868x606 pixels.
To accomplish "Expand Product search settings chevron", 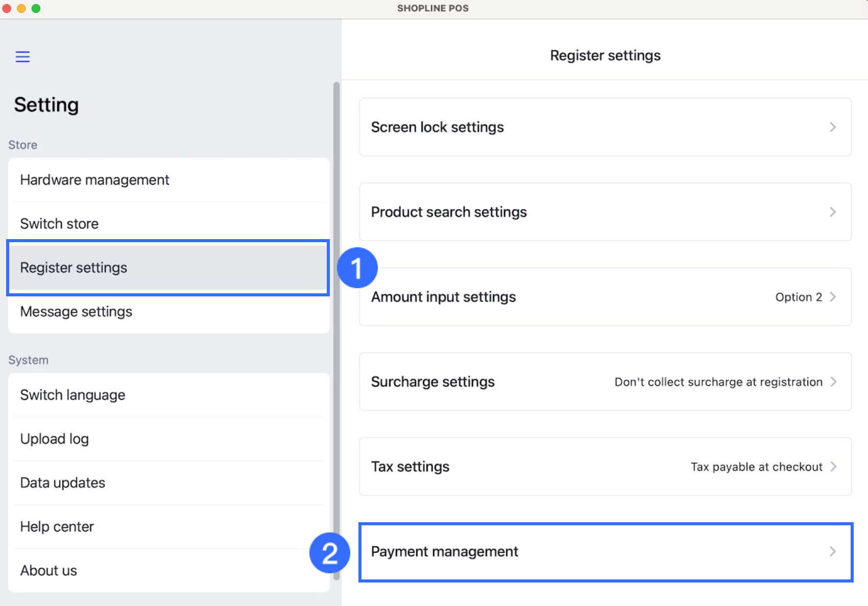I will pyautogui.click(x=833, y=212).
